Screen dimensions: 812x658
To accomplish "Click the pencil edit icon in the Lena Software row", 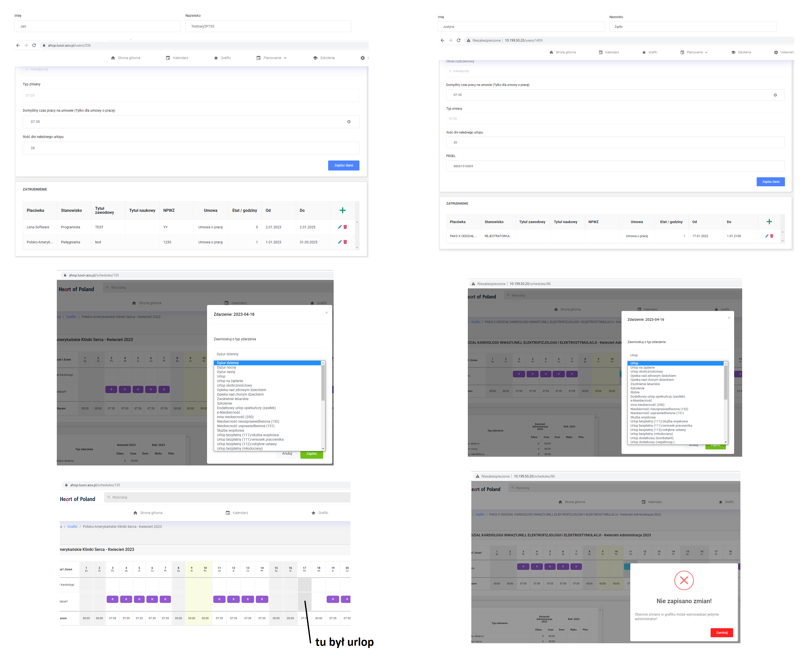I will point(339,227).
